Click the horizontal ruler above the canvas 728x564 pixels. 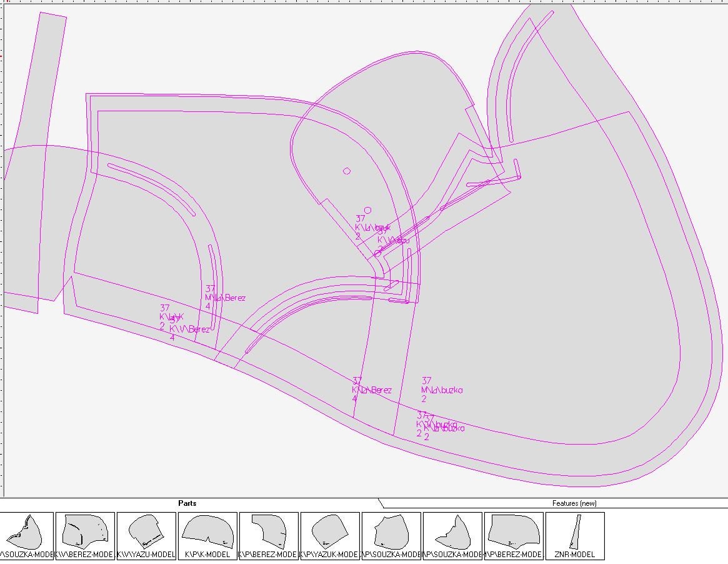312,3
